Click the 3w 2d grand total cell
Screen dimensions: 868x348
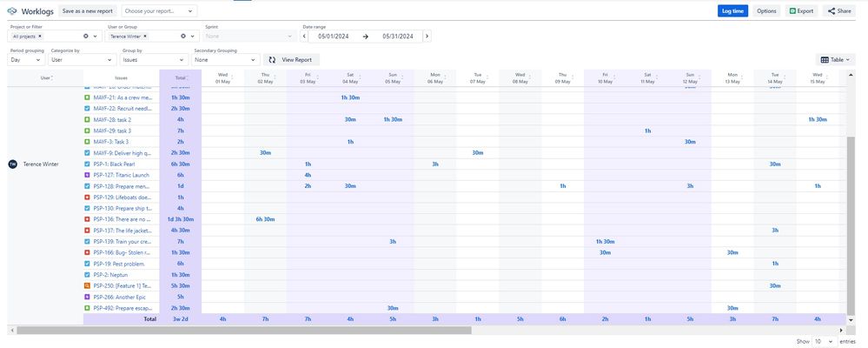[181, 319]
